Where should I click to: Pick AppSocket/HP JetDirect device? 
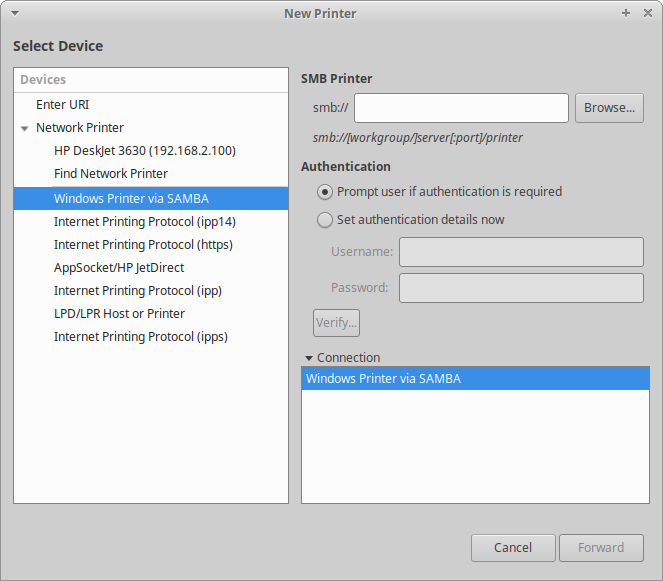(119, 267)
